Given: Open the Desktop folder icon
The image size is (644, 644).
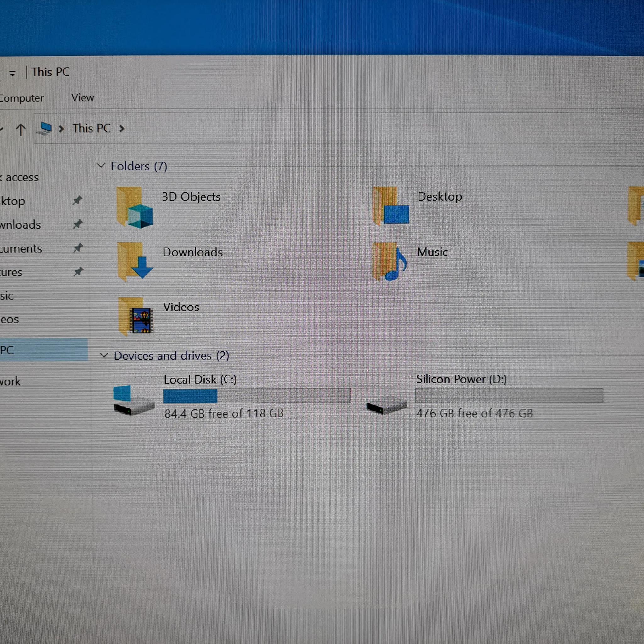Looking at the screenshot, I should (390, 206).
